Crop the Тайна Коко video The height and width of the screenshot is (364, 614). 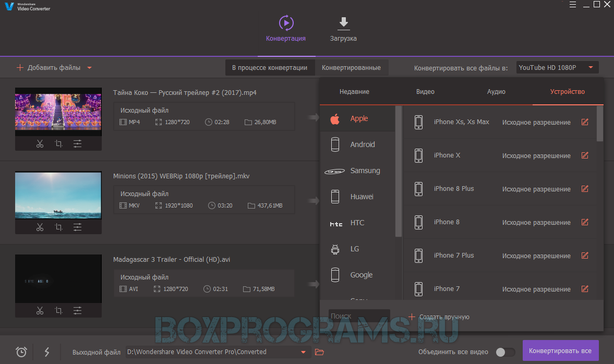59,143
